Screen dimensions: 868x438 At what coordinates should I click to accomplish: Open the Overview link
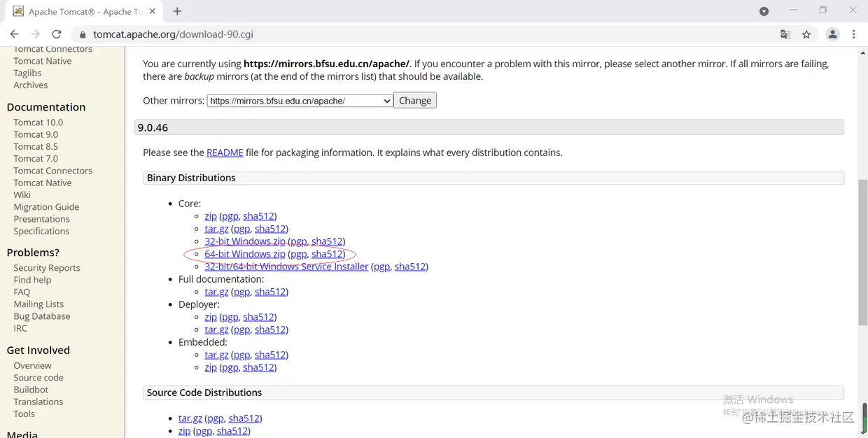(32, 365)
